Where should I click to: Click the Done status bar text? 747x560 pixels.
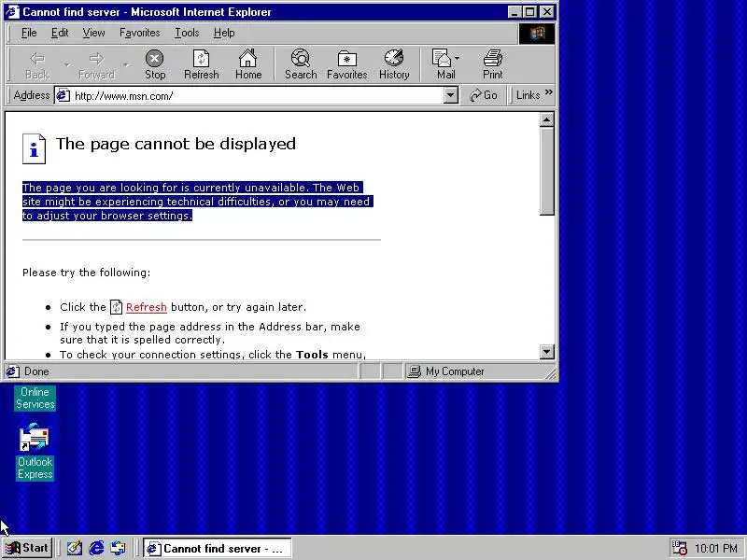[x=36, y=371]
